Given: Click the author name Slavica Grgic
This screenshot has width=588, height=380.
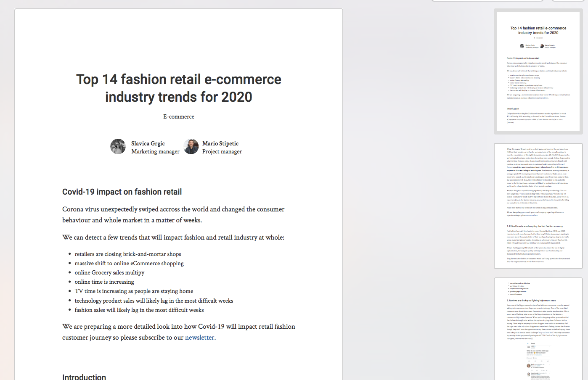Looking at the screenshot, I should (x=148, y=143).
